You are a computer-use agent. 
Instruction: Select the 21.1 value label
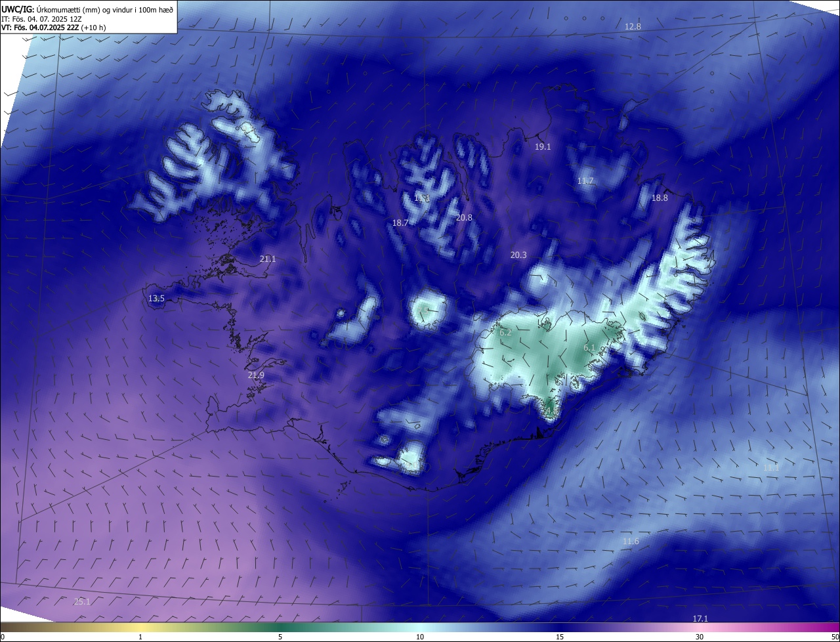point(268,259)
